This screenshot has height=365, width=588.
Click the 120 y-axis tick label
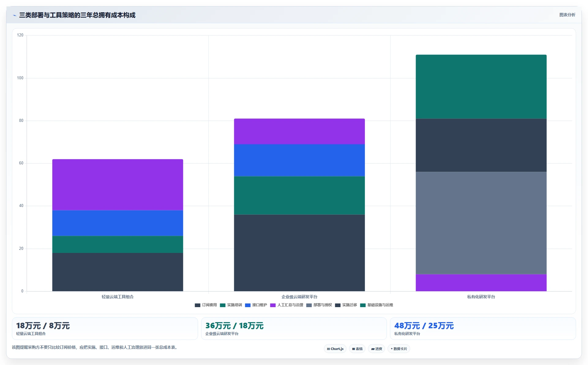[20, 35]
